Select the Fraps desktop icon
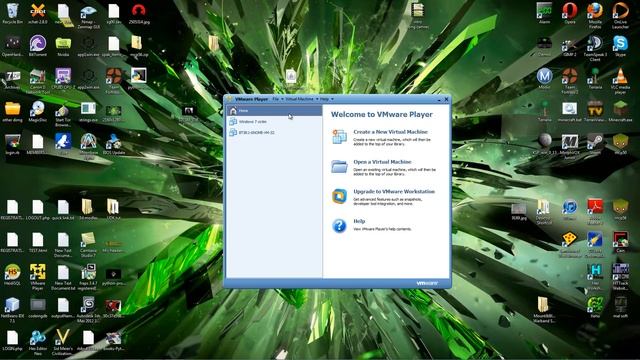Screen dimensions: 640x360 [88, 277]
